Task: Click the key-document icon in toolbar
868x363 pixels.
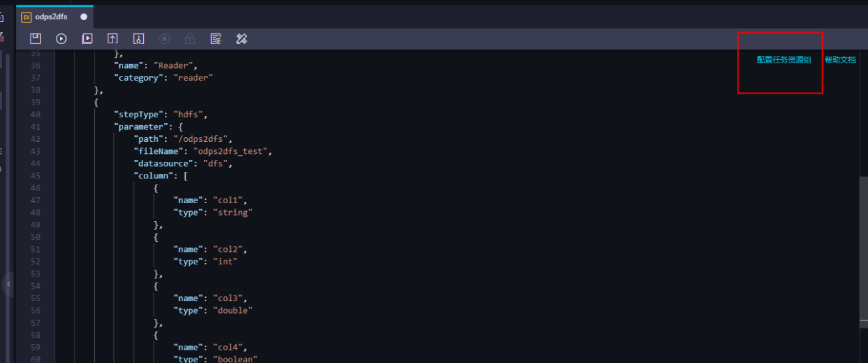Action: point(138,39)
